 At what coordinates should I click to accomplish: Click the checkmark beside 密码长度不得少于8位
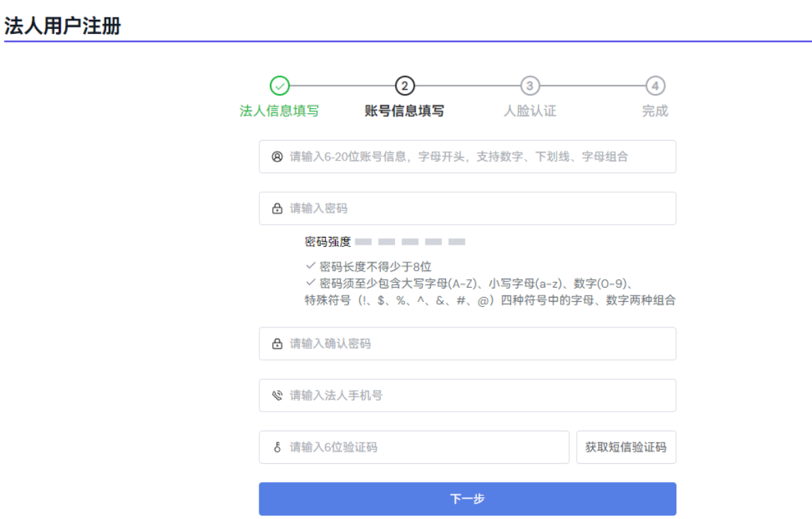point(310,266)
